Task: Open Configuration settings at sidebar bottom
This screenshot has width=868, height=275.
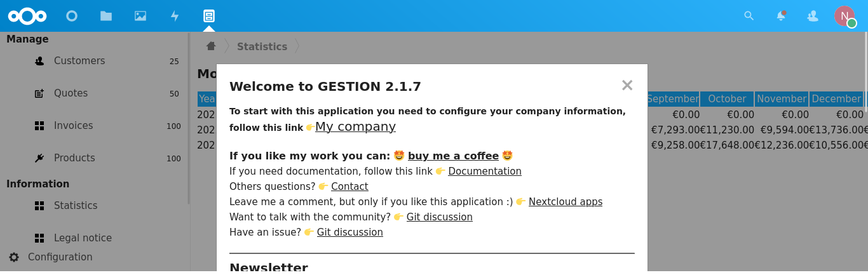Action: coord(60,257)
